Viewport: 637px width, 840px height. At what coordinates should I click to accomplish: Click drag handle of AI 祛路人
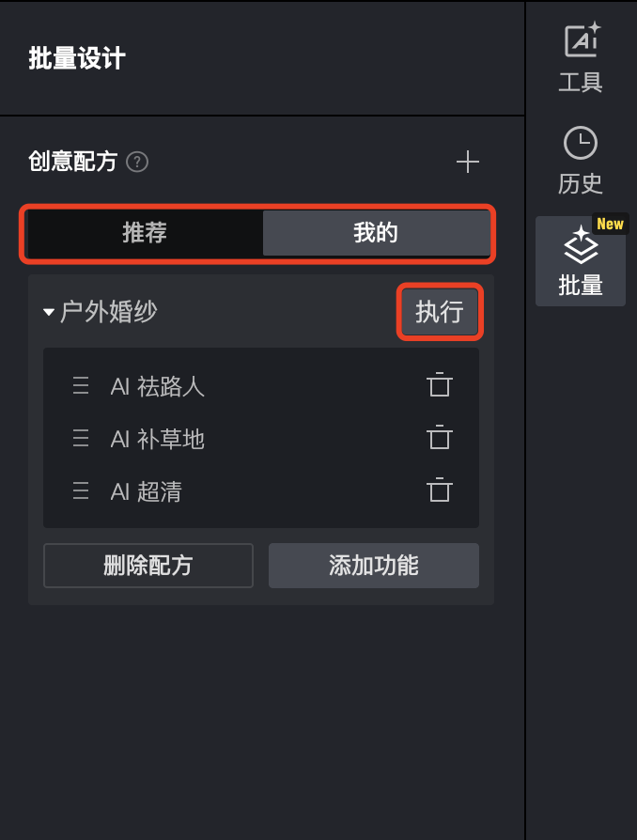pyautogui.click(x=81, y=386)
